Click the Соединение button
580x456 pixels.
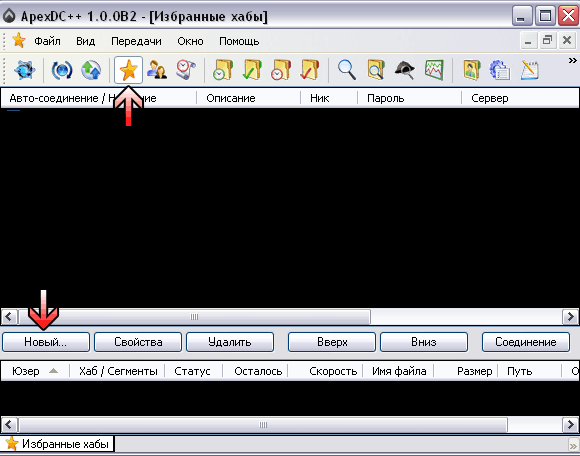click(x=526, y=342)
